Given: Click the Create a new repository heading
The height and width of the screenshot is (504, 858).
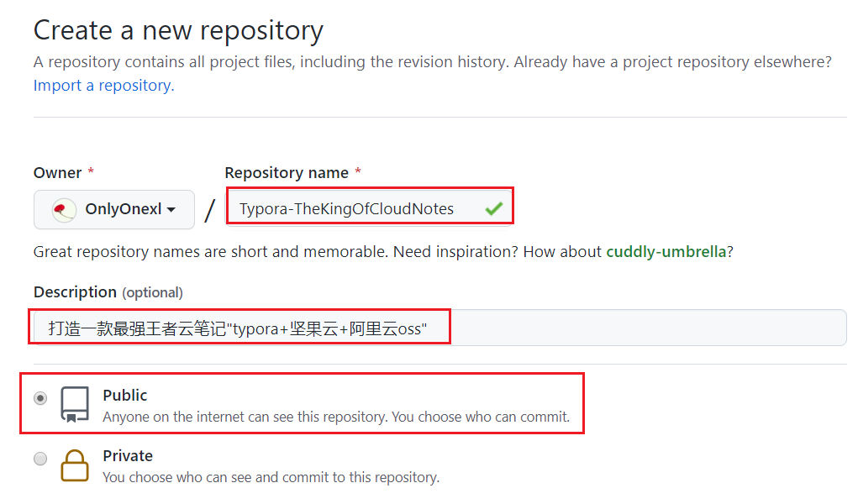Looking at the screenshot, I should [178, 30].
